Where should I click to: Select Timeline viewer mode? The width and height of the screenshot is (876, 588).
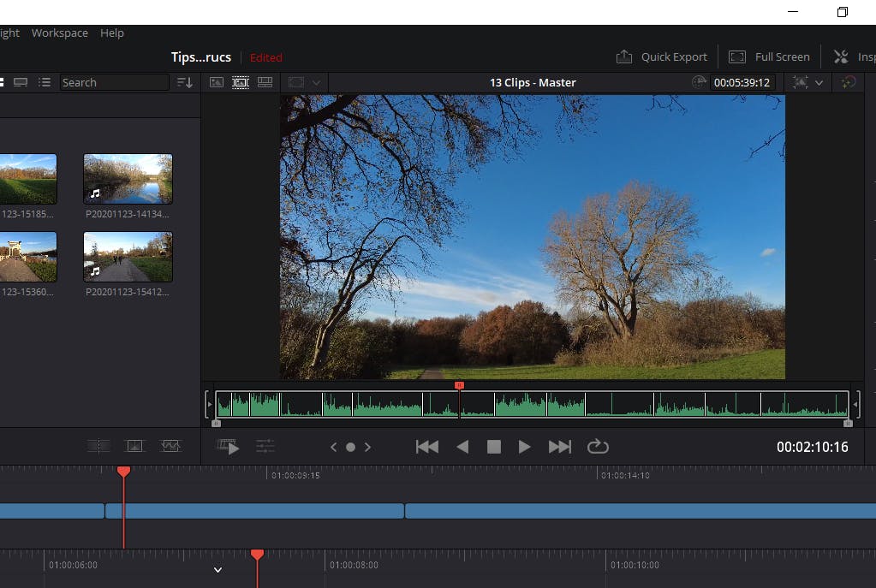(265, 83)
